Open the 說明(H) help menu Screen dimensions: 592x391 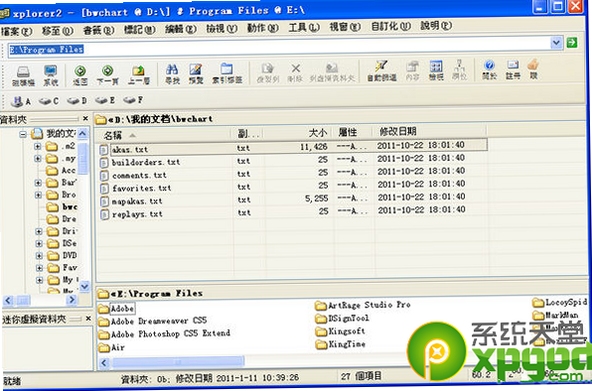(x=436, y=26)
